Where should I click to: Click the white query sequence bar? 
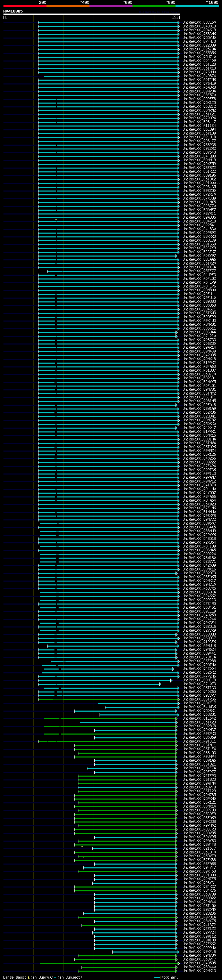[91, 14]
